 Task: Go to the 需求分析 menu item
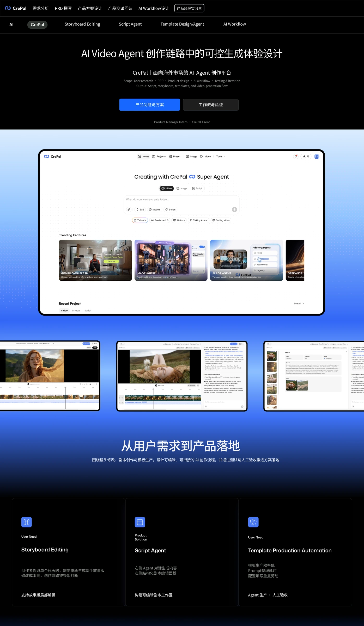click(x=41, y=8)
